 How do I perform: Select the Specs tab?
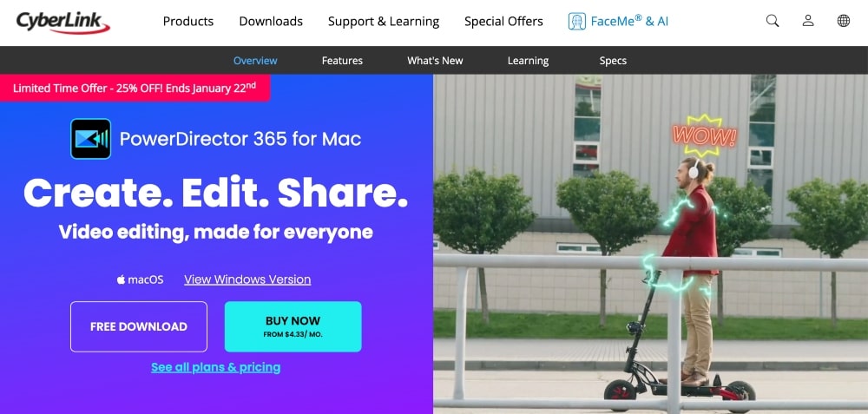(613, 61)
